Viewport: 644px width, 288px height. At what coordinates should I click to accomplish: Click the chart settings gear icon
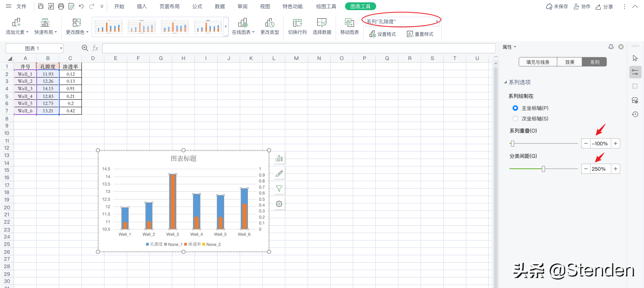click(279, 204)
